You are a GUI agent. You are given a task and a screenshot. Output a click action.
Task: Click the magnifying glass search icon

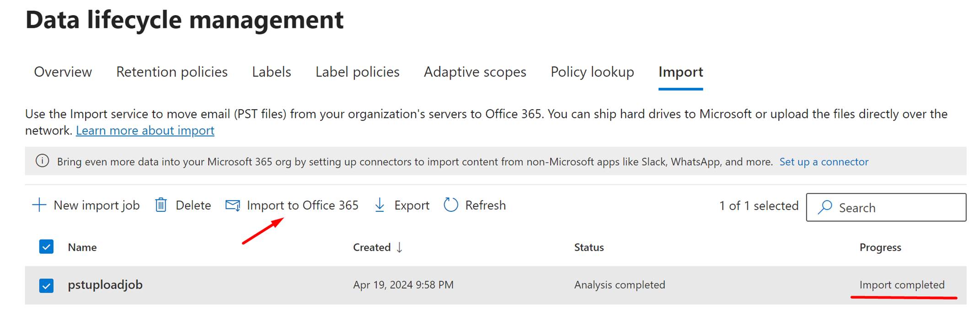click(x=825, y=207)
